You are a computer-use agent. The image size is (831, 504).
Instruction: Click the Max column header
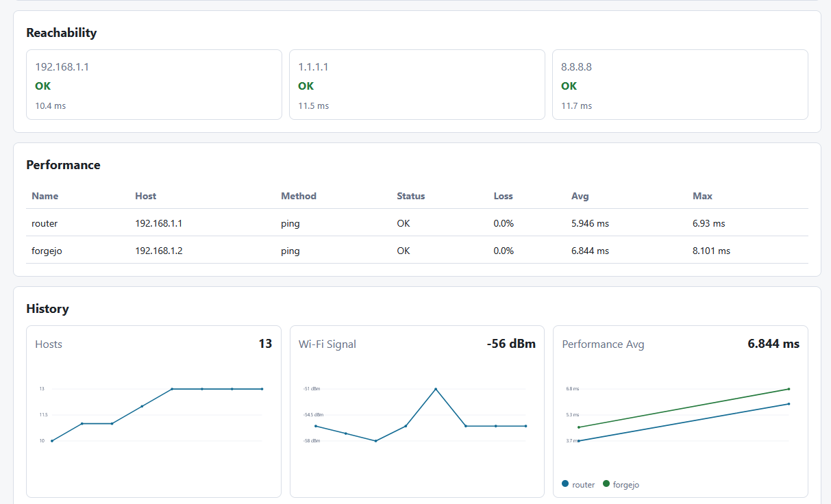click(703, 196)
